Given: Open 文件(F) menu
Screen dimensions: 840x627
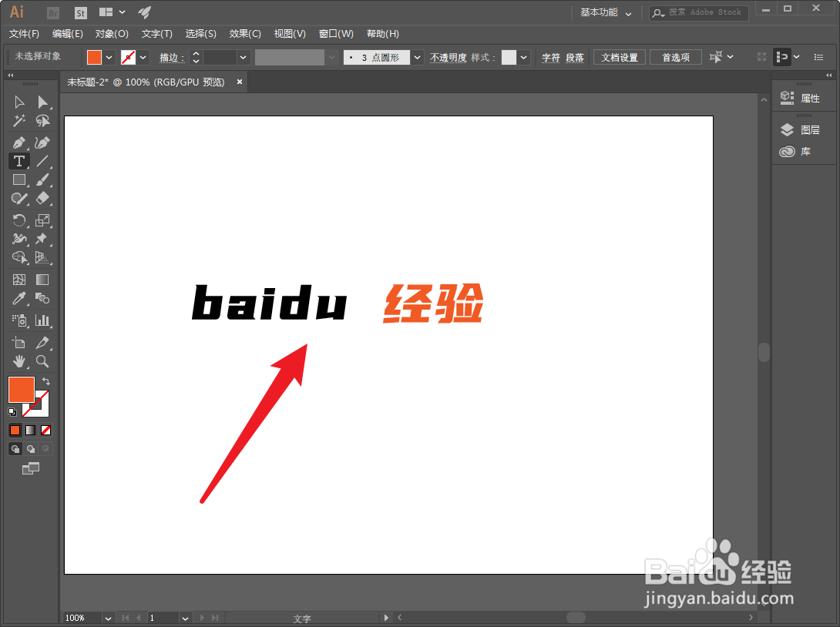Looking at the screenshot, I should tap(24, 34).
